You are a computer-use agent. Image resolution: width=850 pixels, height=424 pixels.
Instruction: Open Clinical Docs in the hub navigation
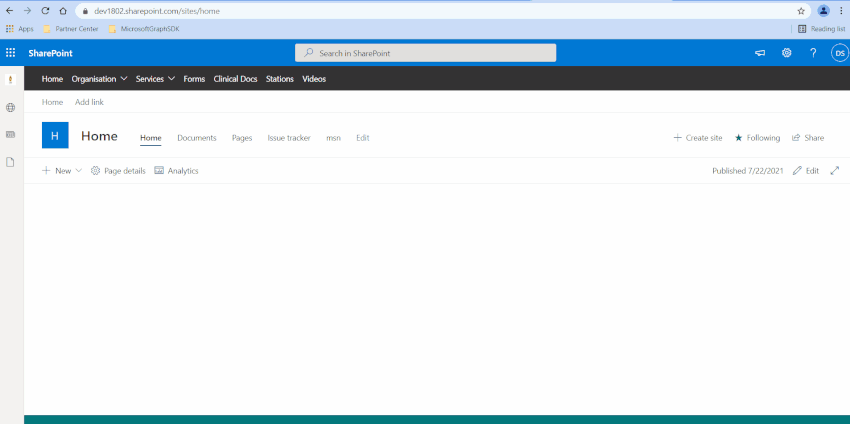235,79
